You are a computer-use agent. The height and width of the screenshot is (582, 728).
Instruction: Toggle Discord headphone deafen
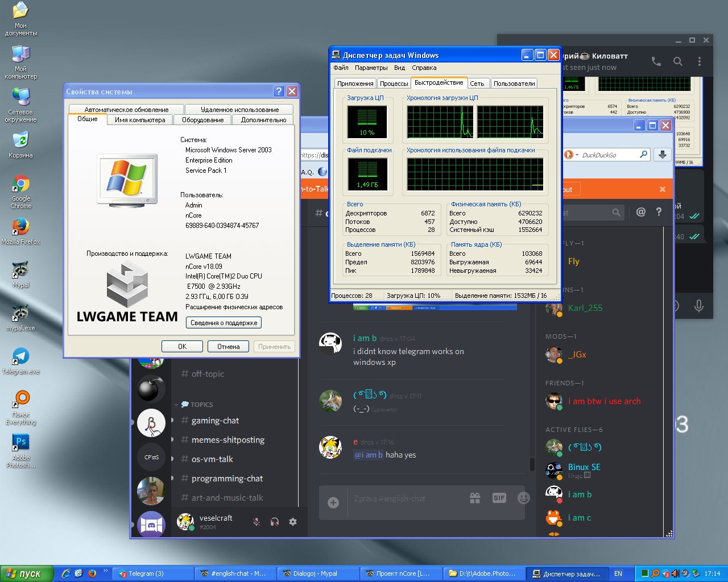[275, 522]
